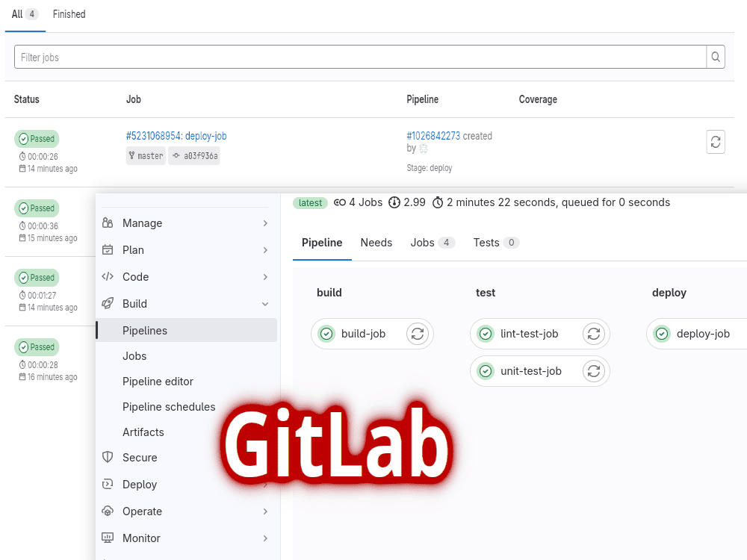Image resolution: width=747 pixels, height=560 pixels.
Task: Click creator avatar next to pipeline #1026842273
Action: 424,149
